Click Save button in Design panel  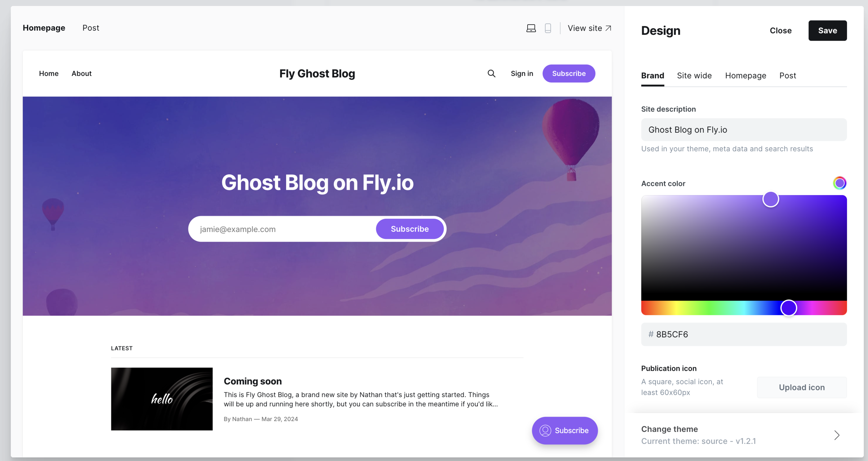tap(827, 30)
